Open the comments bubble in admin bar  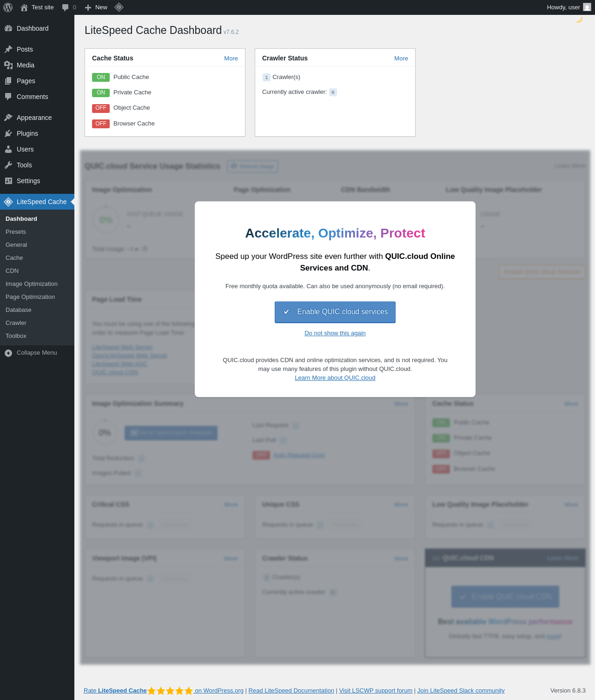click(x=66, y=7)
